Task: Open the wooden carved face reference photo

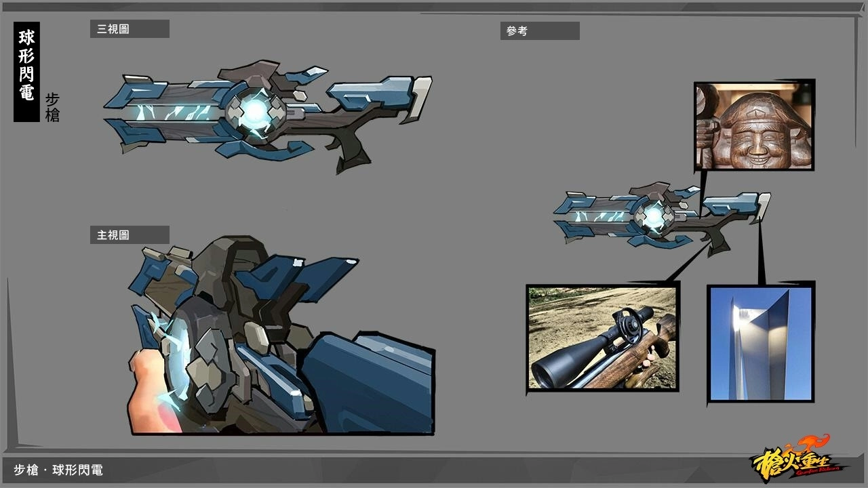Action: tap(754, 126)
